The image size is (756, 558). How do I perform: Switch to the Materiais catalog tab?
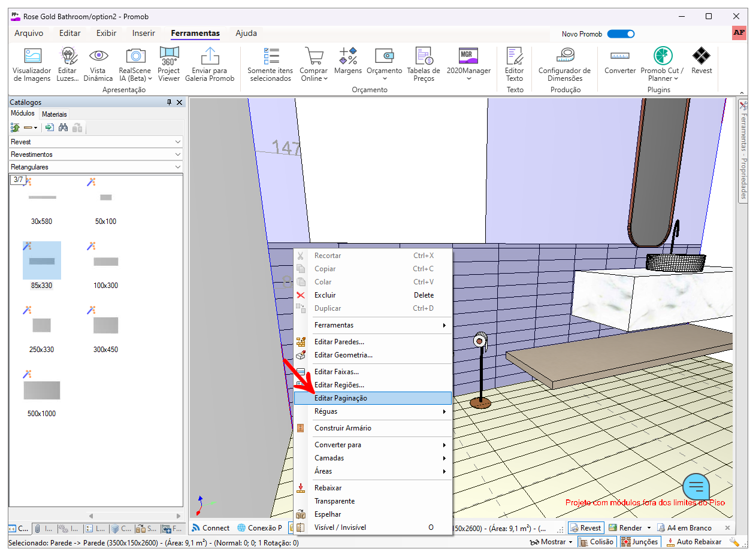(x=55, y=114)
